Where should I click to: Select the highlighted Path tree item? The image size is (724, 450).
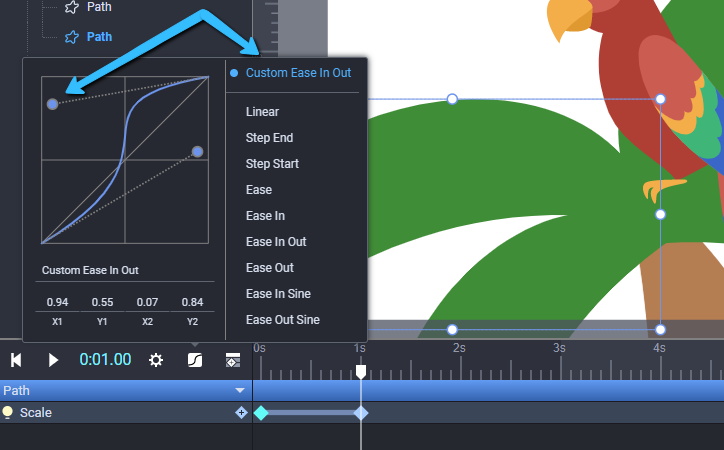coord(99,36)
